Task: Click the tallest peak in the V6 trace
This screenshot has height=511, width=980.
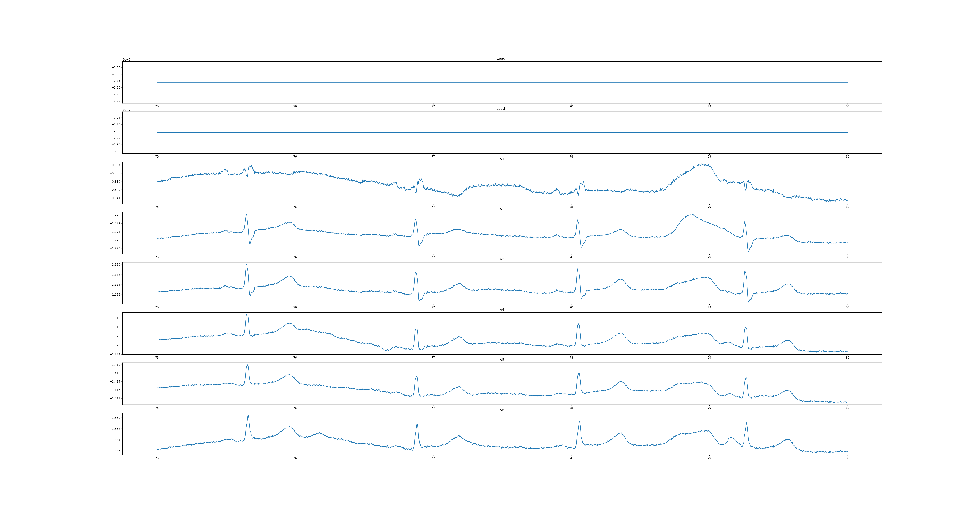Action: tap(248, 416)
